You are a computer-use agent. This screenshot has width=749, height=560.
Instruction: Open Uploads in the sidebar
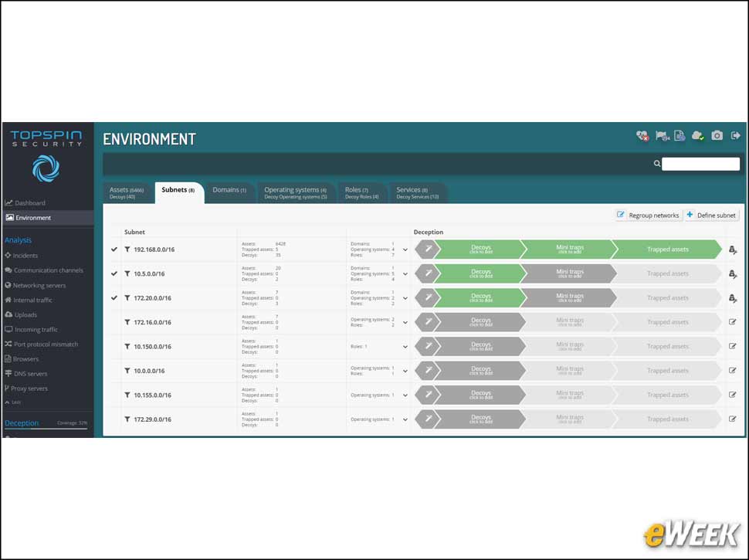click(21, 314)
